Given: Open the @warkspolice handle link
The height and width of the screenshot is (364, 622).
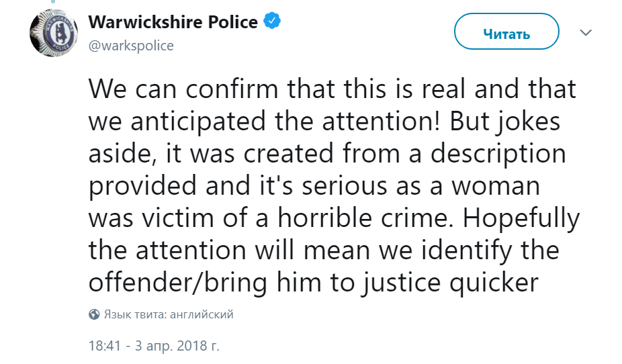Looking at the screenshot, I should click(x=131, y=46).
